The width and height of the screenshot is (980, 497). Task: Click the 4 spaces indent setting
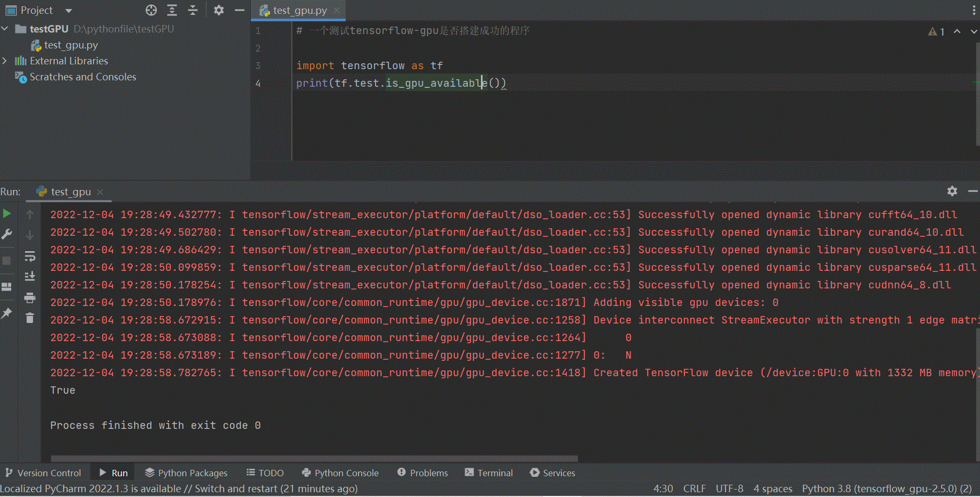[773, 488]
